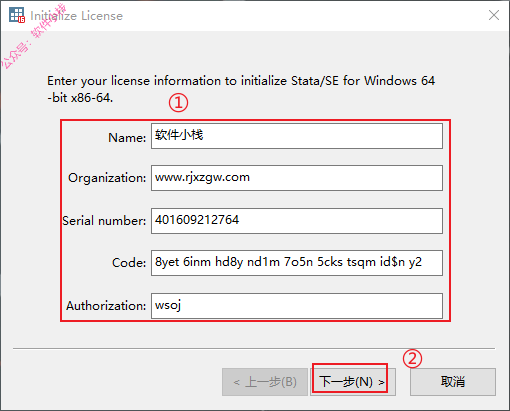Click the Serial number: label

104,221
